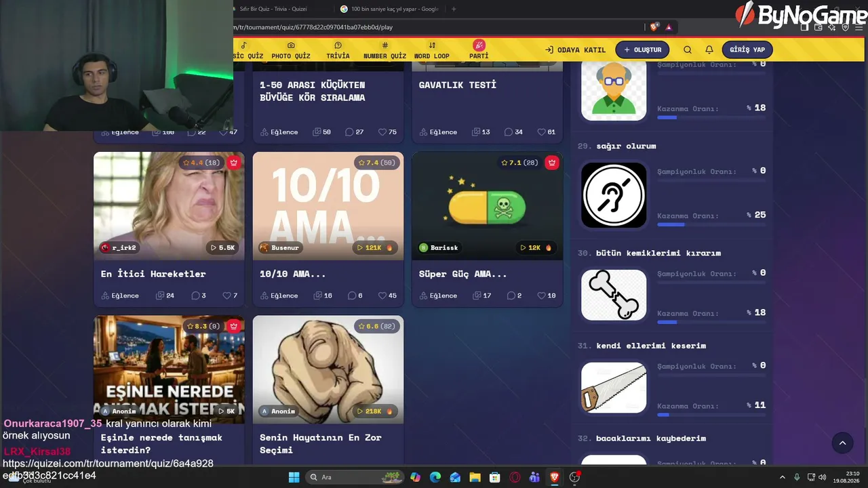Open File Explorer from the taskbar
The height and width of the screenshot is (488, 868).
475,477
